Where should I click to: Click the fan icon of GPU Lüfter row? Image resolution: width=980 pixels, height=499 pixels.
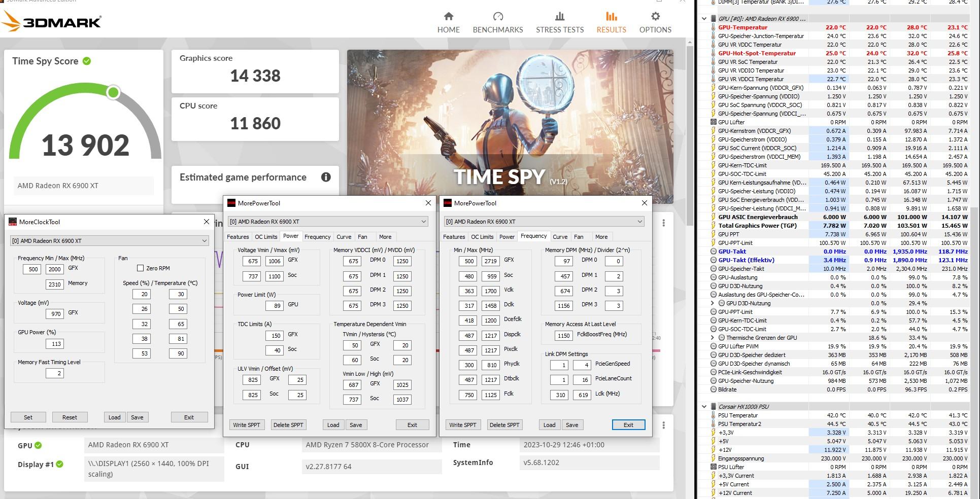(714, 122)
